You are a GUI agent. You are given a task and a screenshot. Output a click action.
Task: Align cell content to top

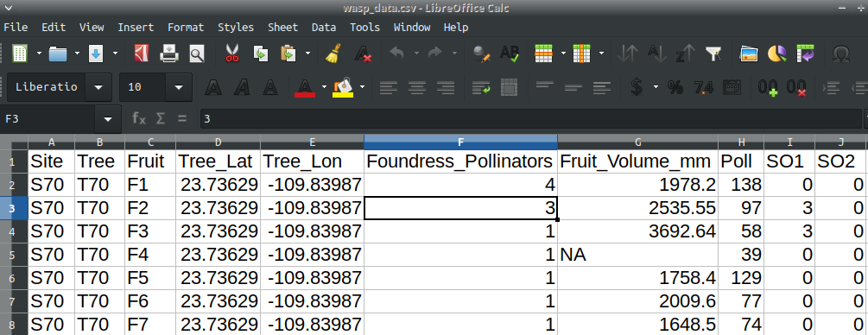pos(545,87)
